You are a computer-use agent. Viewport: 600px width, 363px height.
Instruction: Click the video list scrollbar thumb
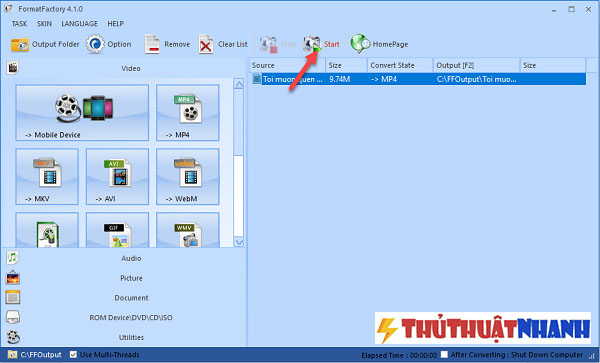(239, 122)
